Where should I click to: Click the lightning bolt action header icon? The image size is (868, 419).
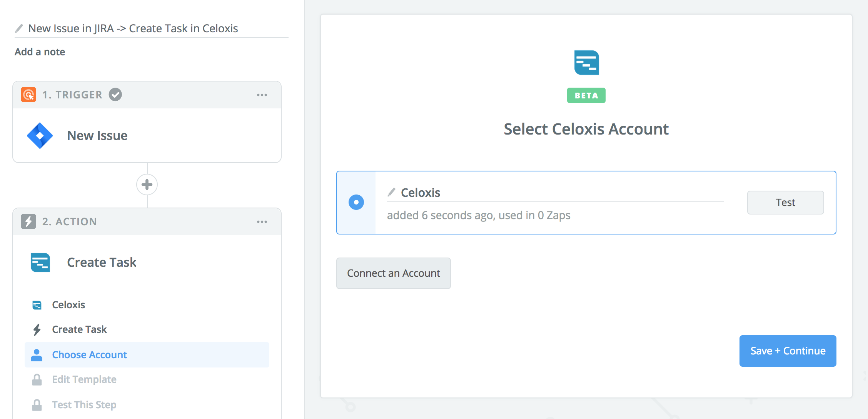coord(28,221)
